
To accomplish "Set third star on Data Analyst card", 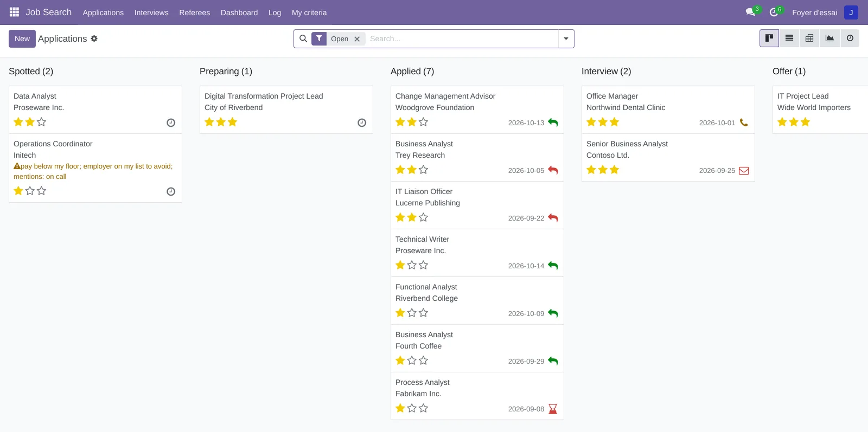I will tap(42, 122).
